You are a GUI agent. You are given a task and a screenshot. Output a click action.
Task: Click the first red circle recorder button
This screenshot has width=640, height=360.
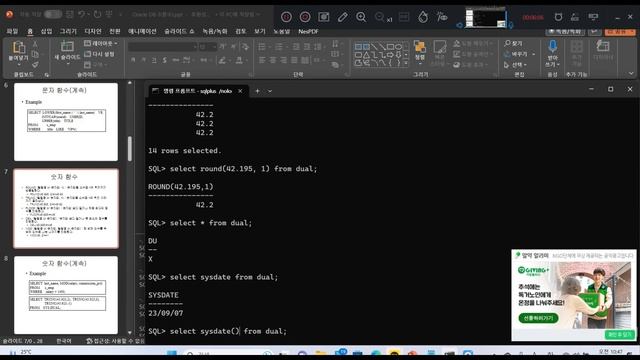coord(286,17)
